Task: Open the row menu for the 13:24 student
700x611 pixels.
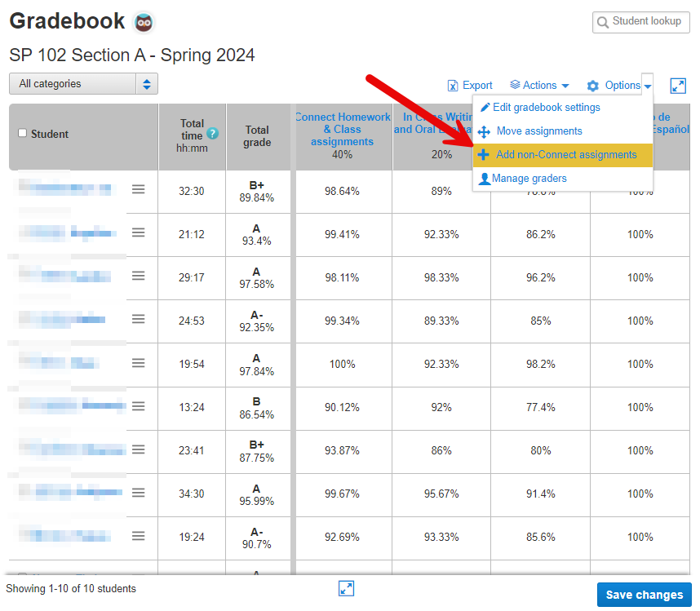Action: click(139, 405)
